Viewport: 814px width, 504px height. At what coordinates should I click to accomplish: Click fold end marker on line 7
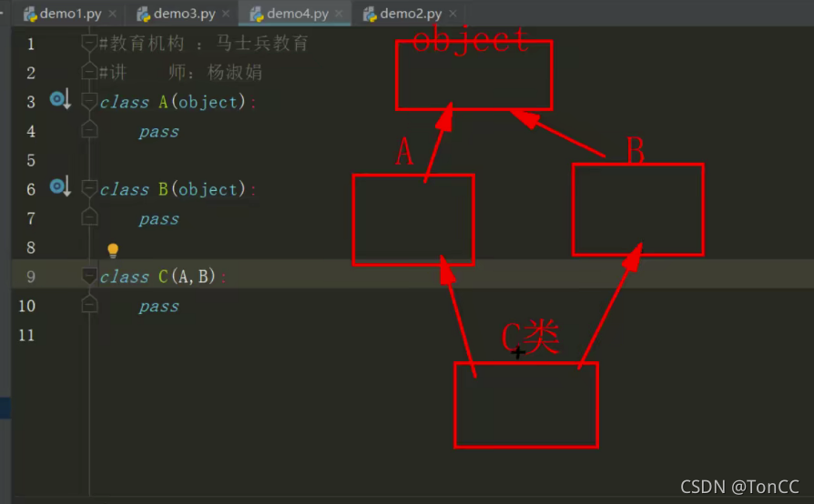pyautogui.click(x=89, y=217)
